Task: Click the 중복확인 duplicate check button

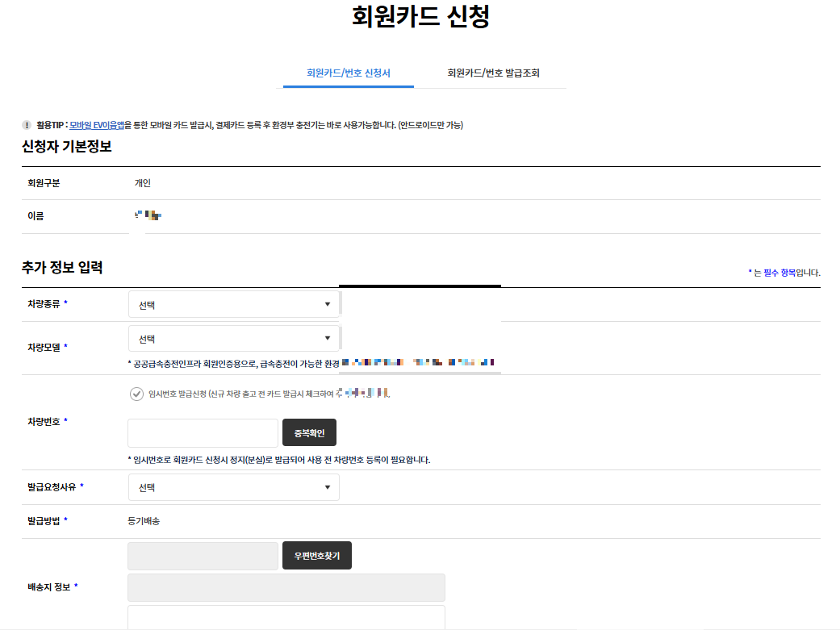Action: [x=310, y=432]
